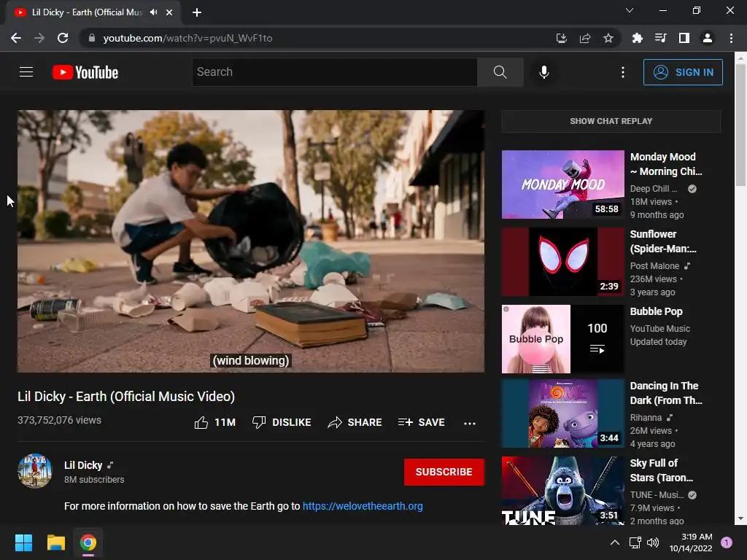The width and height of the screenshot is (747, 560).
Task: Open the Chrome profile icon
Action: pyautogui.click(x=708, y=38)
